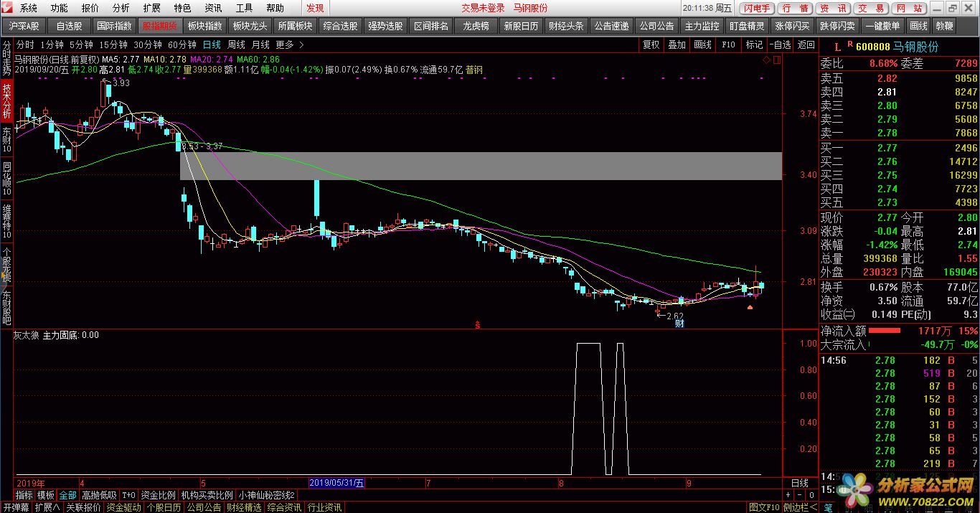
Task: Click the 交易 button in title bar
Action: coord(872,9)
